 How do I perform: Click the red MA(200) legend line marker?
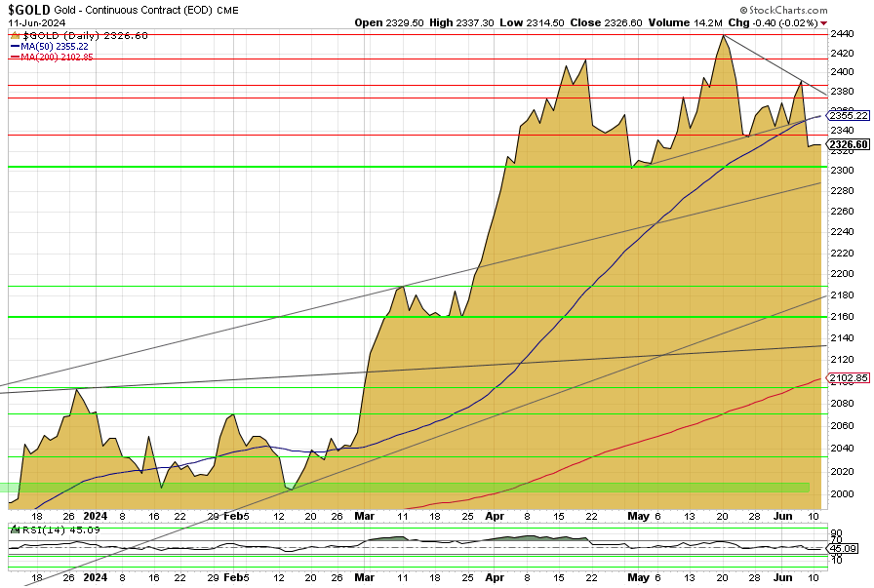pyautogui.click(x=14, y=57)
